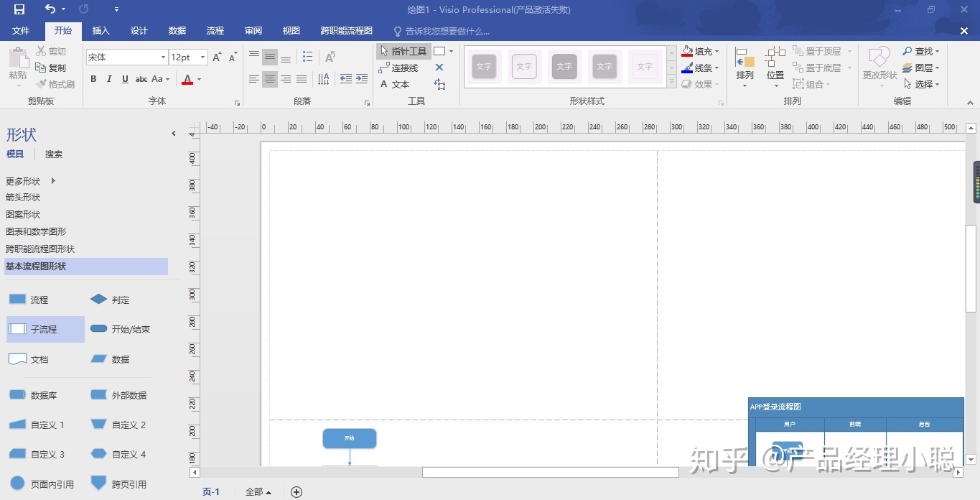Switch to the Insert (插入) tab

101,31
